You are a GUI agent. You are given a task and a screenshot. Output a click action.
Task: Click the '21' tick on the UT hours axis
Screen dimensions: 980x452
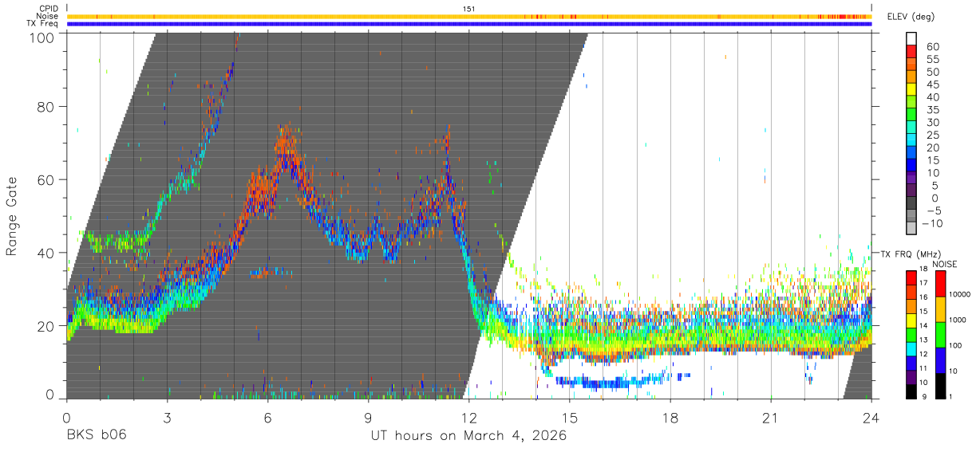click(x=770, y=418)
